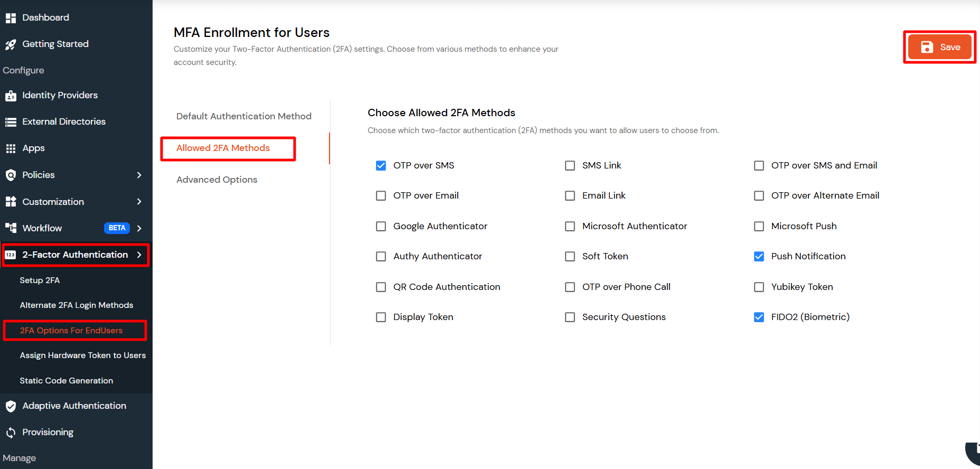Tick the Yubikey Token checkbox
Screen dimensions: 980x469
point(759,287)
